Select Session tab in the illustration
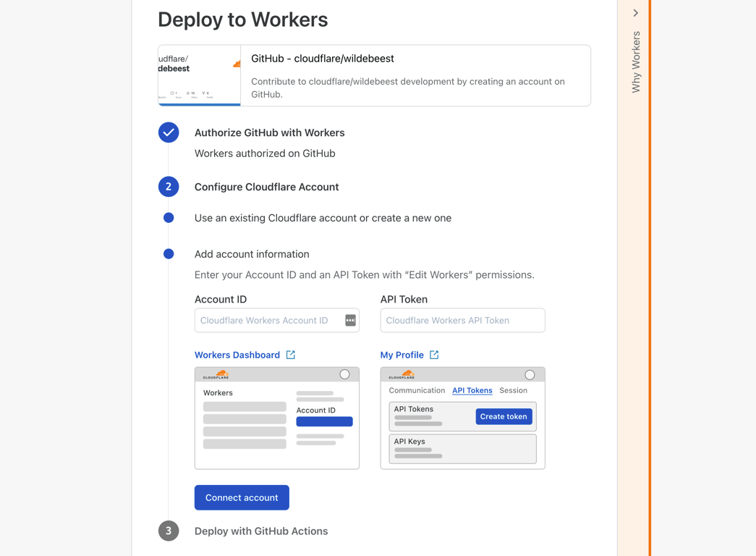The image size is (756, 556). (513, 390)
